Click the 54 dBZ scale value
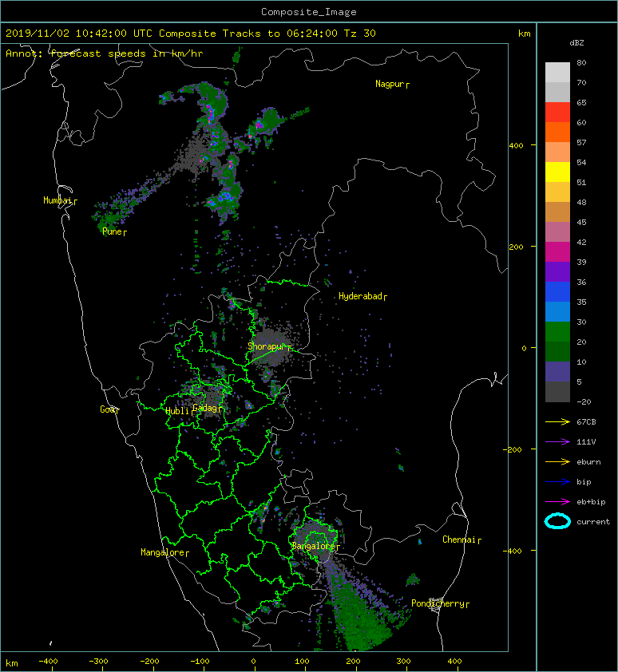This screenshot has height=672, width=618. coord(581,163)
